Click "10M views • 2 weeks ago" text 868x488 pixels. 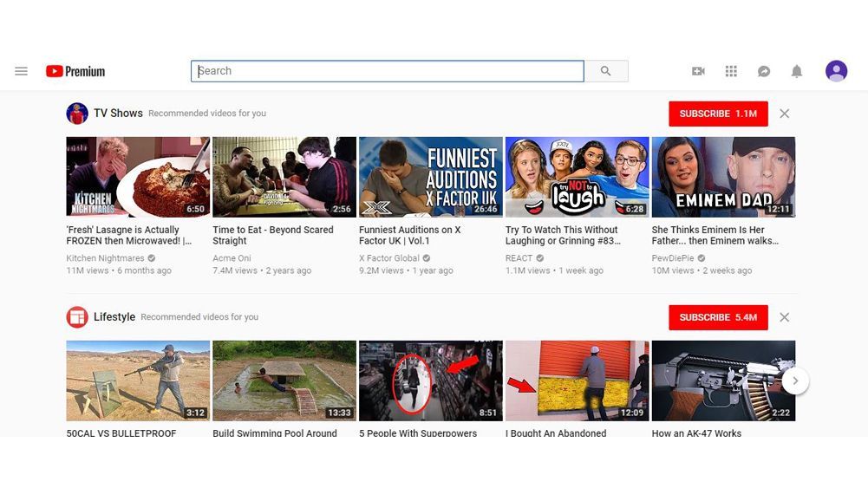(x=702, y=270)
